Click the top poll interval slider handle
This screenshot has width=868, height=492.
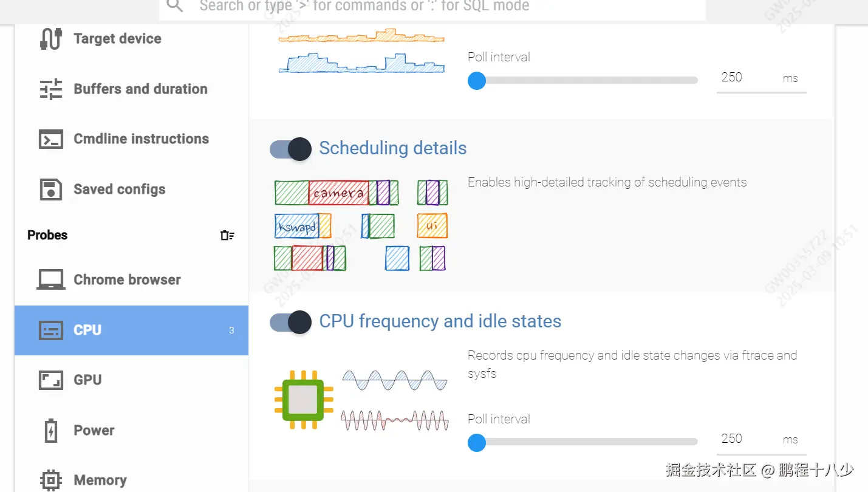pyautogui.click(x=477, y=81)
